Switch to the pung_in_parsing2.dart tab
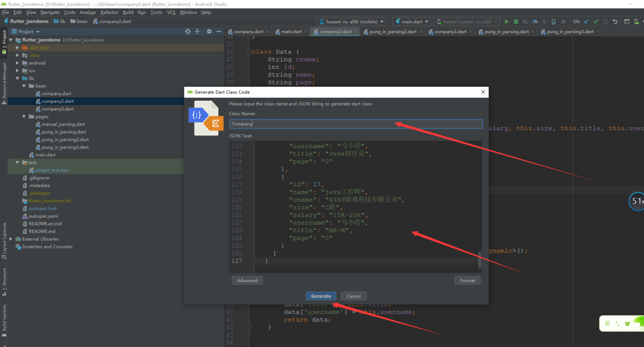 click(x=393, y=32)
